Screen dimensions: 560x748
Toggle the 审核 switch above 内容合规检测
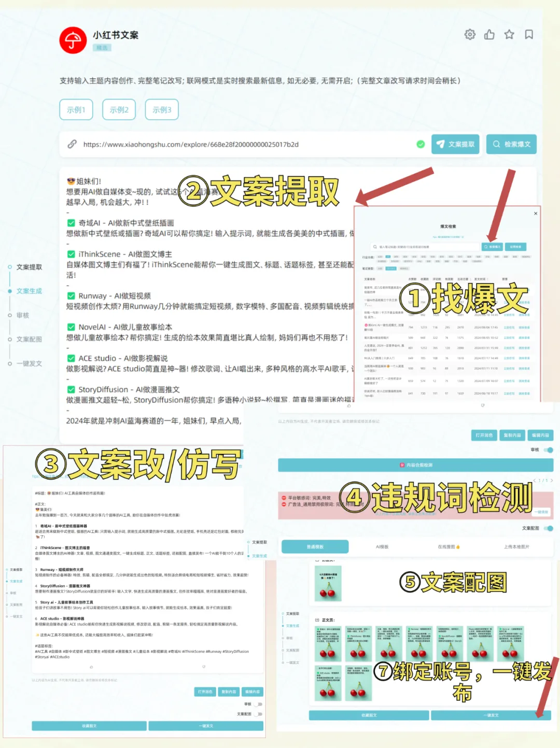(549, 450)
